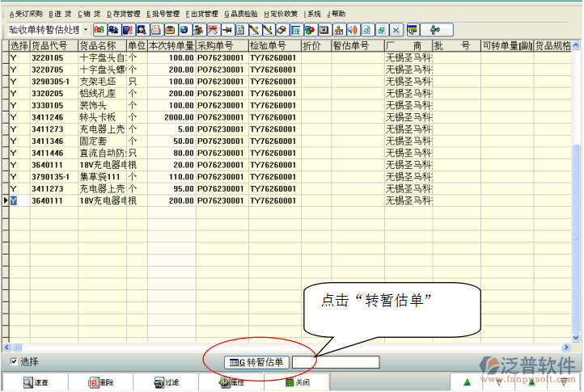
Task: Click the eraser icon in the toolbar
Action: click(281, 30)
